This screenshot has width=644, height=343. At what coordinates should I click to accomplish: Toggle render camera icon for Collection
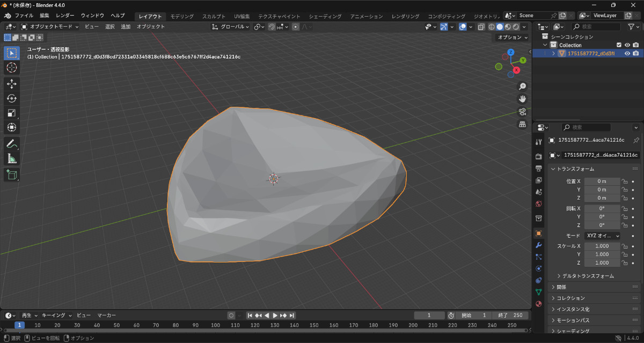point(635,45)
